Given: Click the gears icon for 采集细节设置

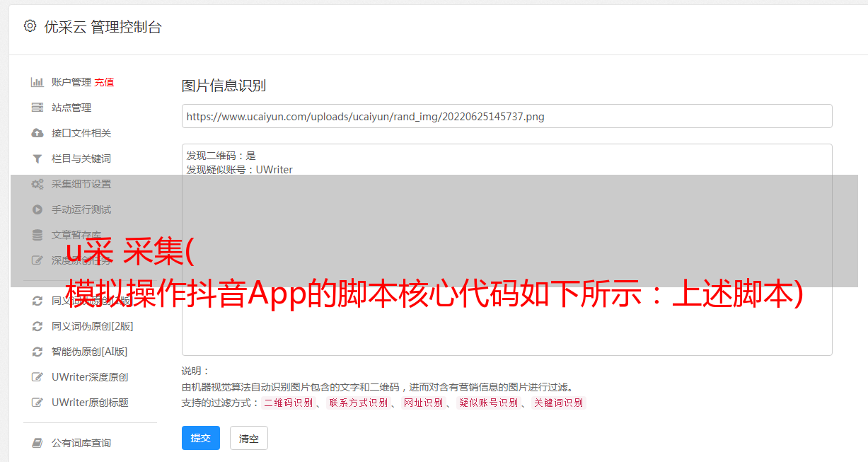Looking at the screenshot, I should click(x=37, y=184).
